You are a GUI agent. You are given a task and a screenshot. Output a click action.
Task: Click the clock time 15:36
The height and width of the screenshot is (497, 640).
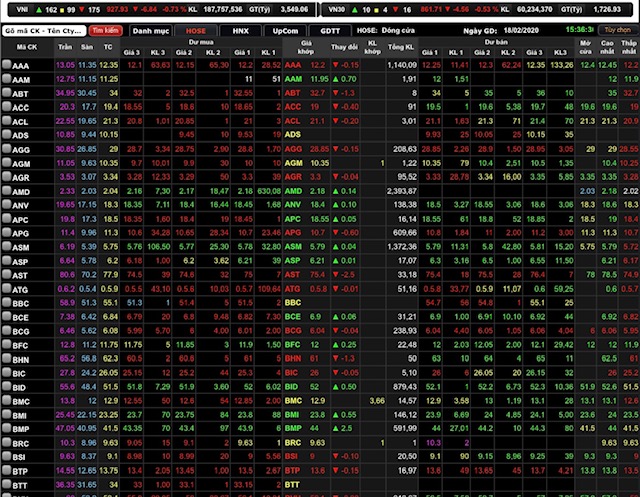tap(580, 30)
